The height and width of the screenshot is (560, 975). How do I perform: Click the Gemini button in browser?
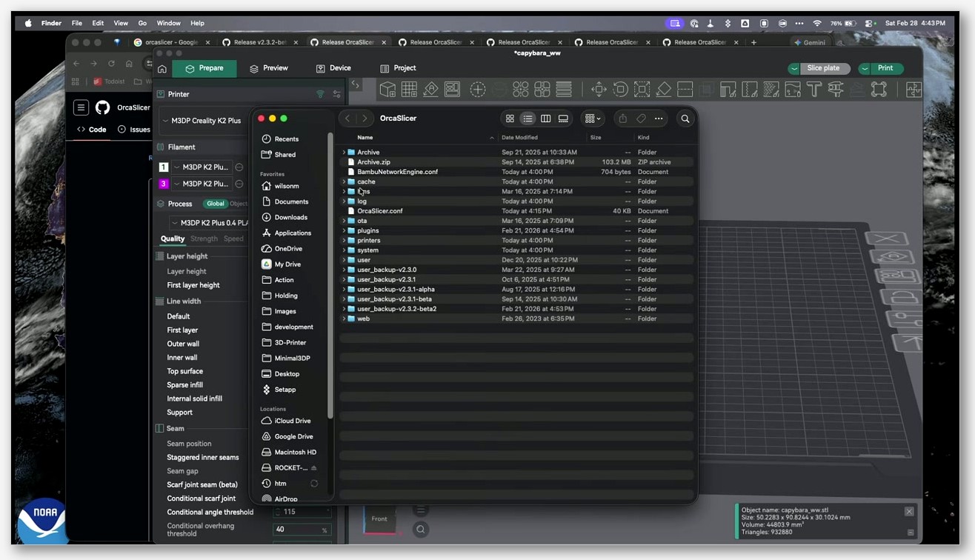[810, 42]
